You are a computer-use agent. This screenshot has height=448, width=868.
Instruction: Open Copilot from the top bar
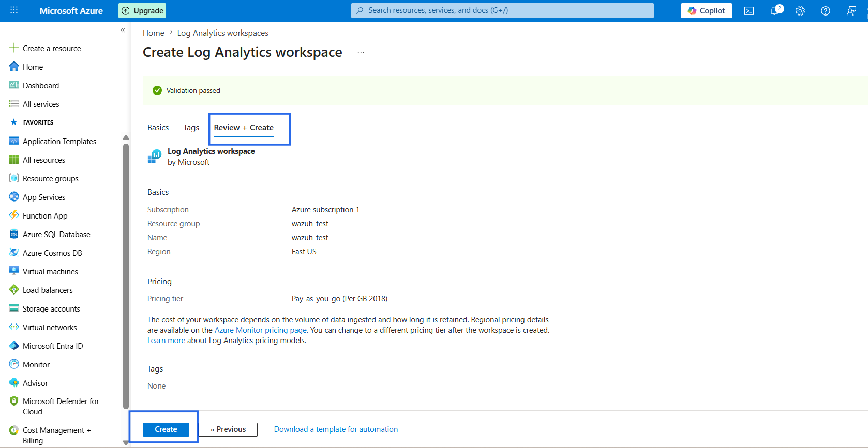[x=707, y=11]
